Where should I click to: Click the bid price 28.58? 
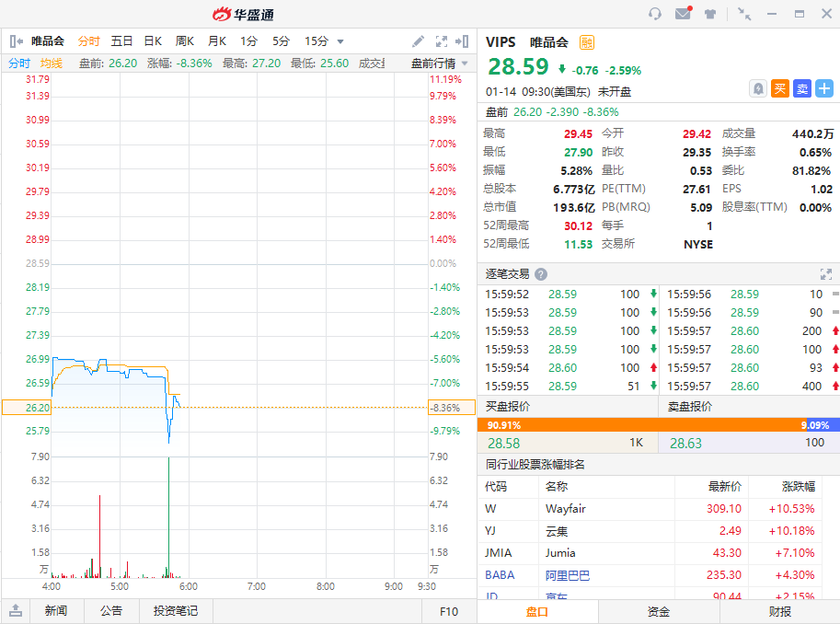pos(503,444)
